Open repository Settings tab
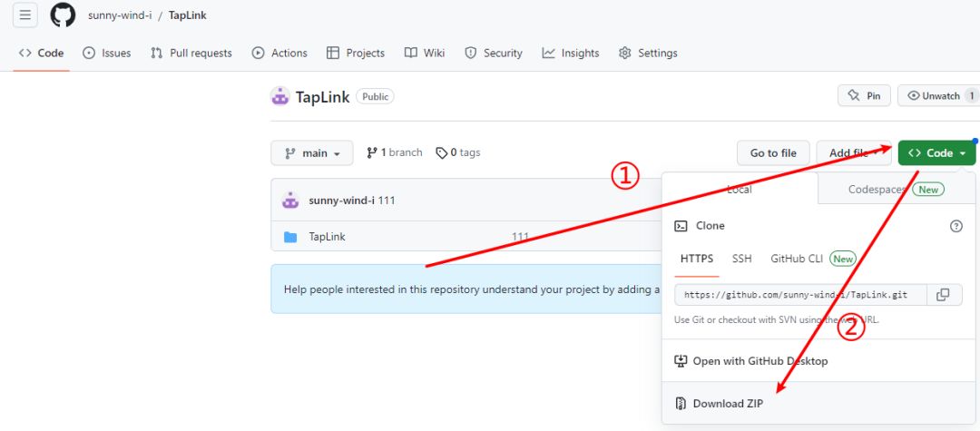The height and width of the screenshot is (431, 980). click(648, 54)
